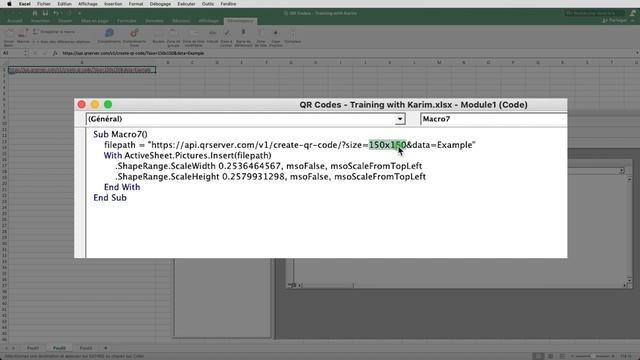Insert a Barre de défilement control
Image resolution: width=640 pixels, height=360 pixels.
(243, 38)
